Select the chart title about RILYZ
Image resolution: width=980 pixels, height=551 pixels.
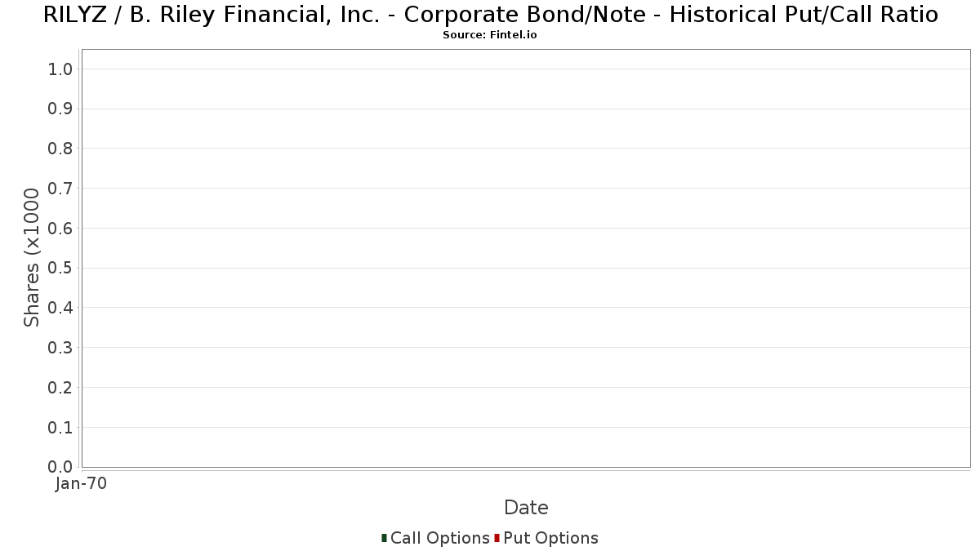[490, 15]
